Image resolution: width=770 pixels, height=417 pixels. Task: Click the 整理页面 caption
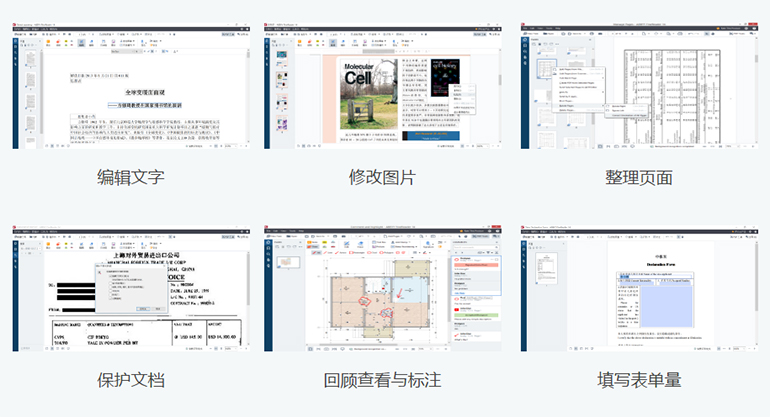pyautogui.click(x=639, y=177)
